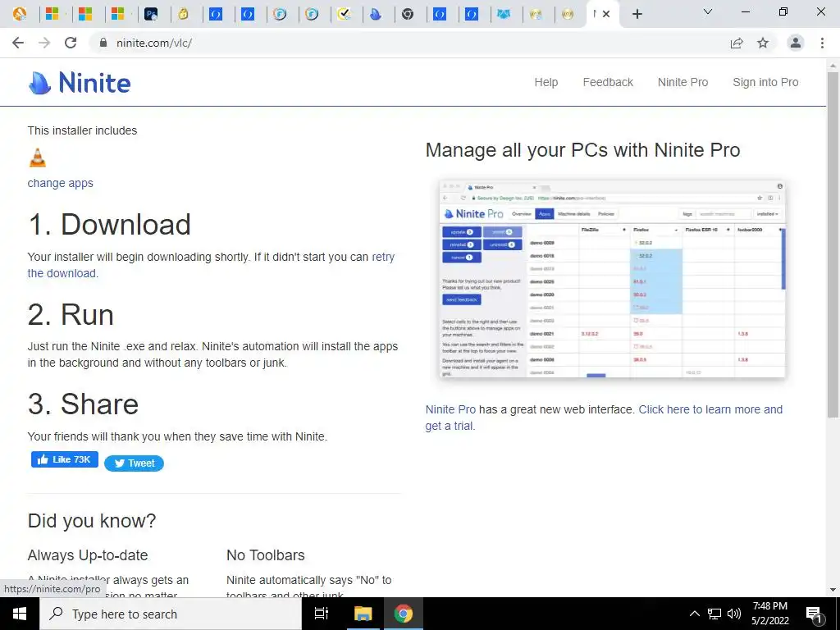Viewport: 840px width, 630px height.
Task: Show hidden system tray icons
Action: coord(694,614)
